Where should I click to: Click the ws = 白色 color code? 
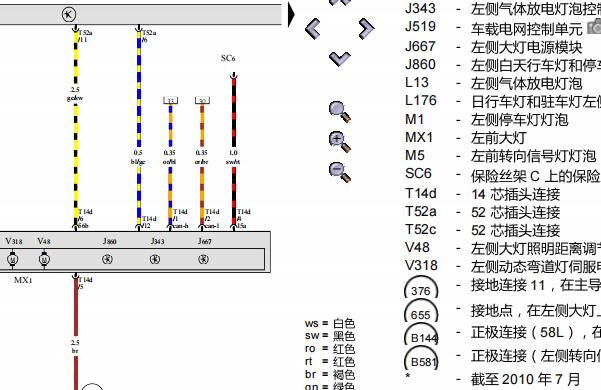click(x=330, y=323)
